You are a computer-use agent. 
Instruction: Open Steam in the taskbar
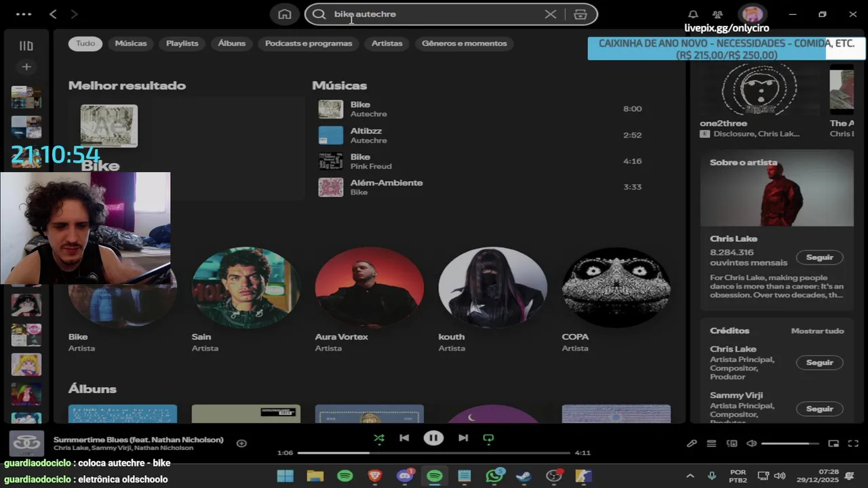[524, 476]
